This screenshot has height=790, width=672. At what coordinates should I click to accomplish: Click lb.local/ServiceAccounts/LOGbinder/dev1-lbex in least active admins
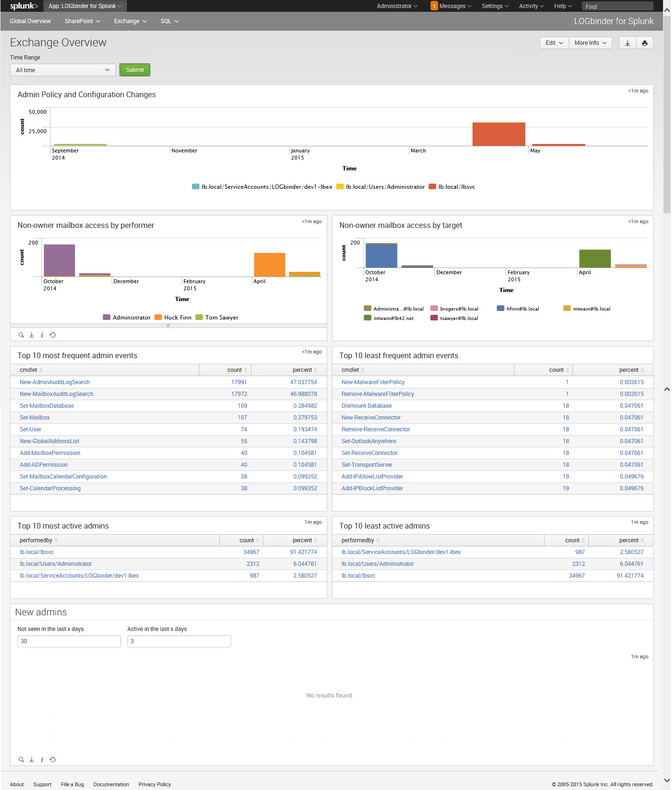click(401, 552)
